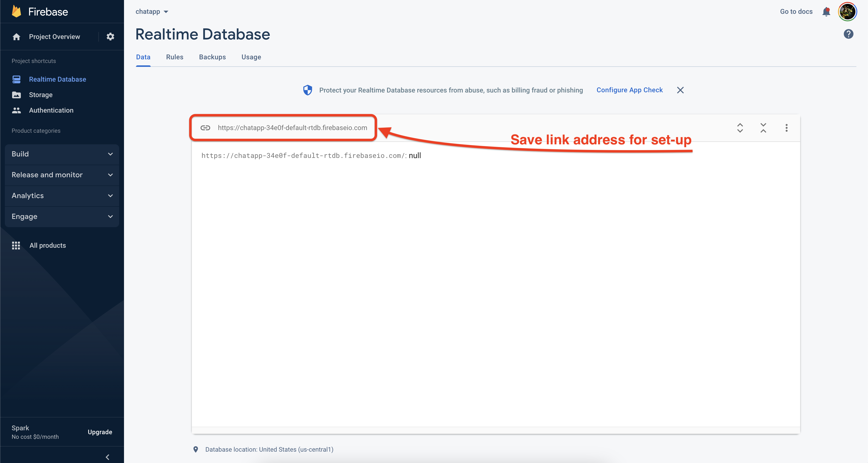This screenshot has height=463, width=868.
Task: Dismiss the App Check banner with X
Action: point(680,90)
